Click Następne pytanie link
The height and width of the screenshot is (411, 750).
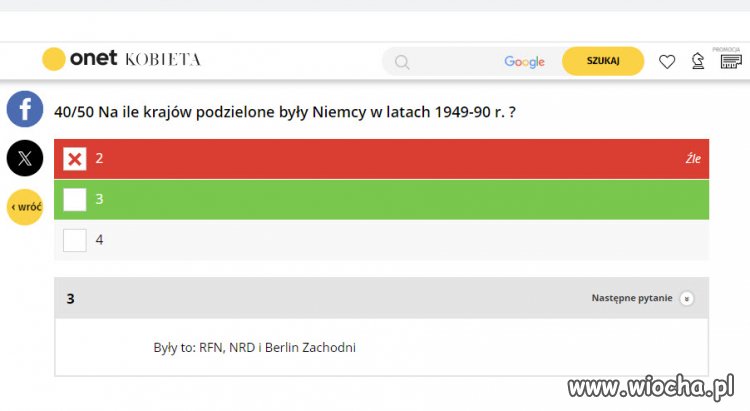pyautogui.click(x=632, y=298)
